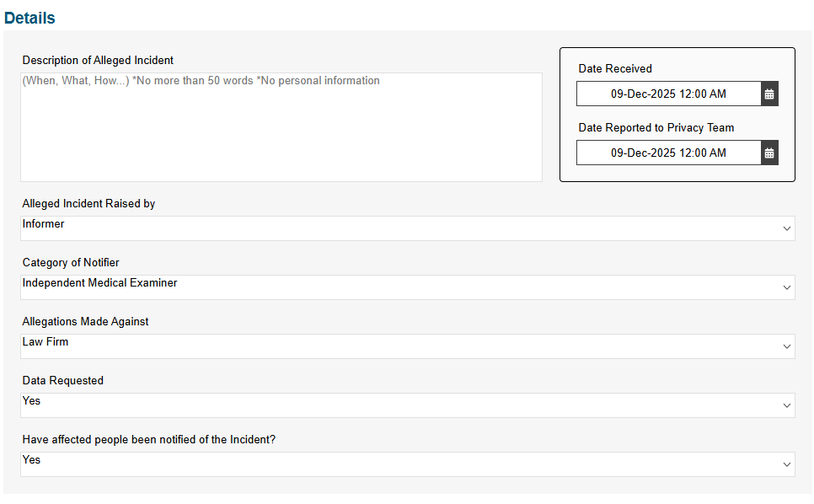Open the dropdown currently set to Law Firm
The image size is (814, 504).
coord(408,346)
